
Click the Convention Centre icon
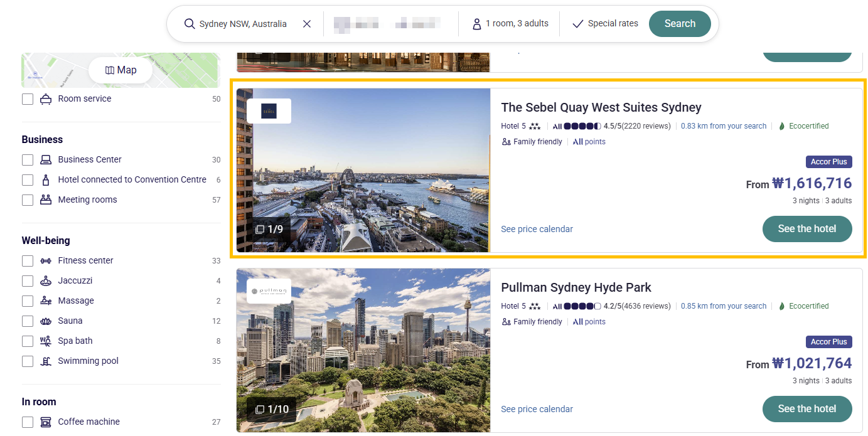46,180
